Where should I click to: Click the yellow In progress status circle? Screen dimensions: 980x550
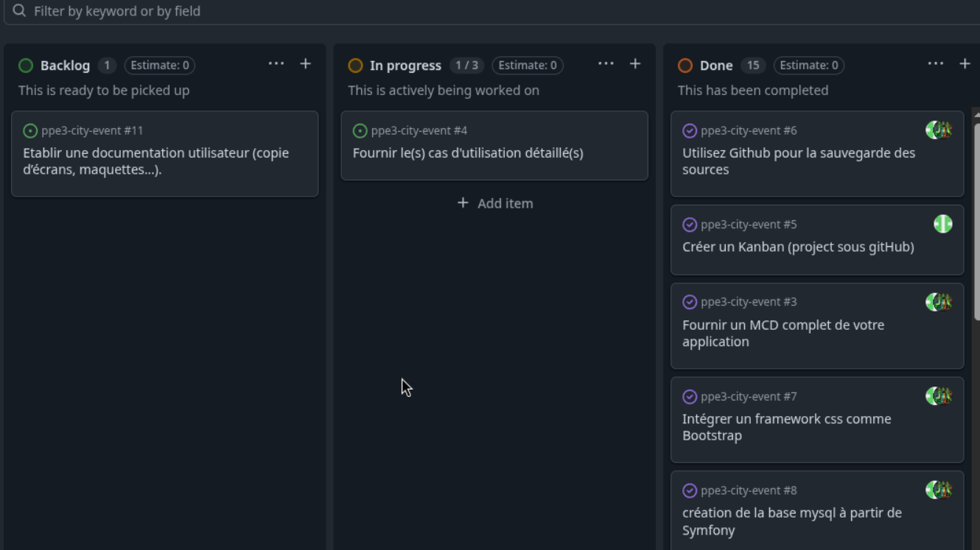point(355,65)
